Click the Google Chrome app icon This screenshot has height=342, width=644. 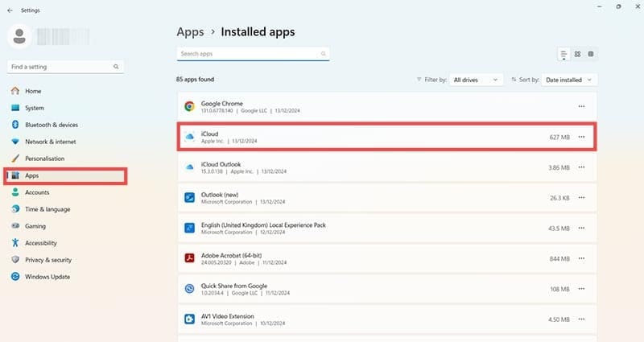pyautogui.click(x=189, y=106)
